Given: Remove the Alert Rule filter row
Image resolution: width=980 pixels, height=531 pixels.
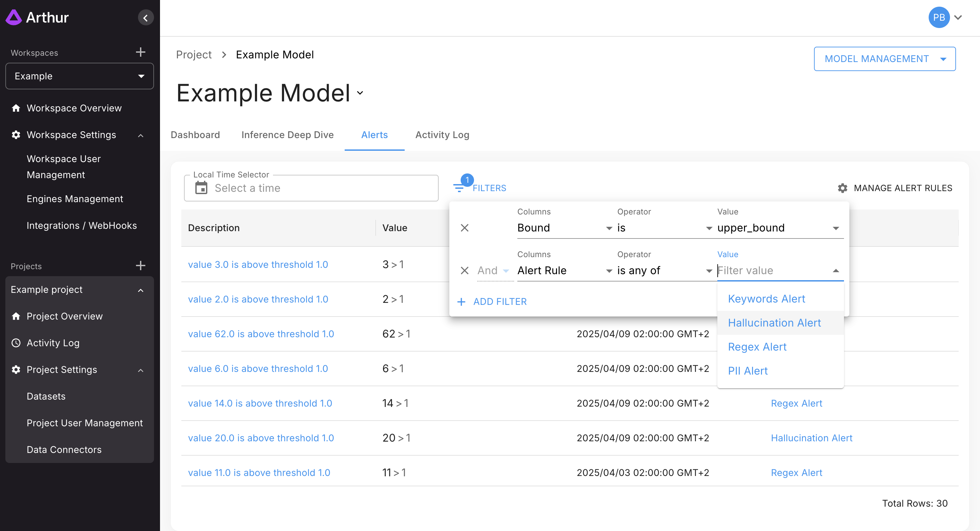Looking at the screenshot, I should pos(465,270).
